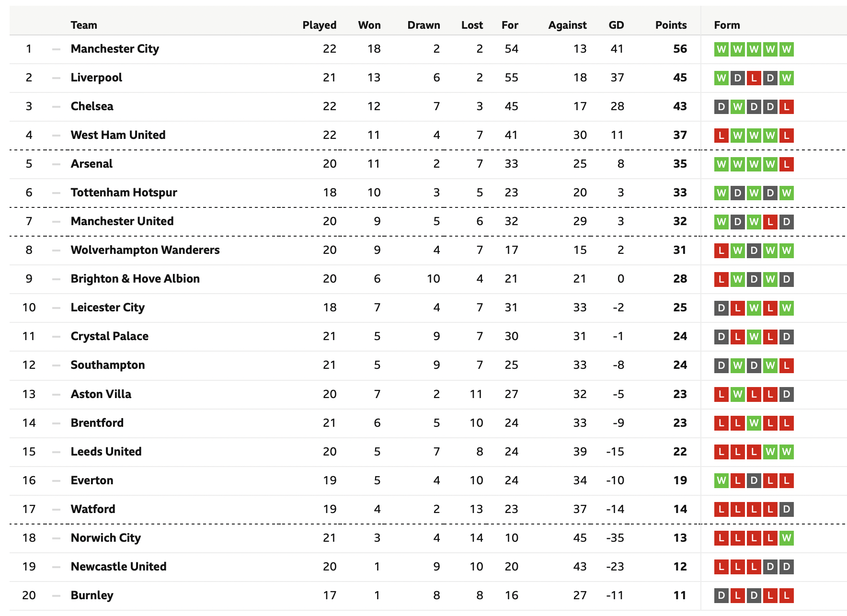
Task: Click the Points column header
Action: pyautogui.click(x=671, y=25)
